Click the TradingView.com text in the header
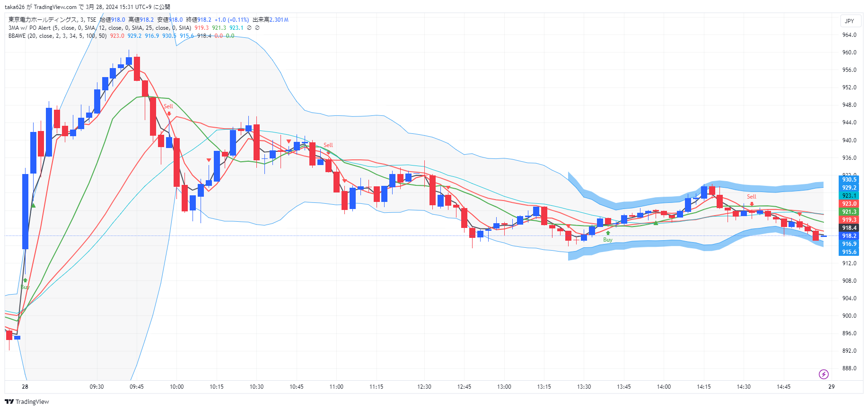This screenshot has width=868, height=410. coord(55,7)
